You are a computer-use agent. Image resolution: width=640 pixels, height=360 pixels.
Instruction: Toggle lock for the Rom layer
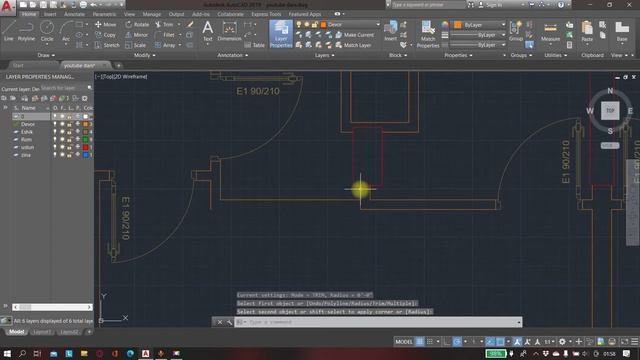[x=69, y=140]
